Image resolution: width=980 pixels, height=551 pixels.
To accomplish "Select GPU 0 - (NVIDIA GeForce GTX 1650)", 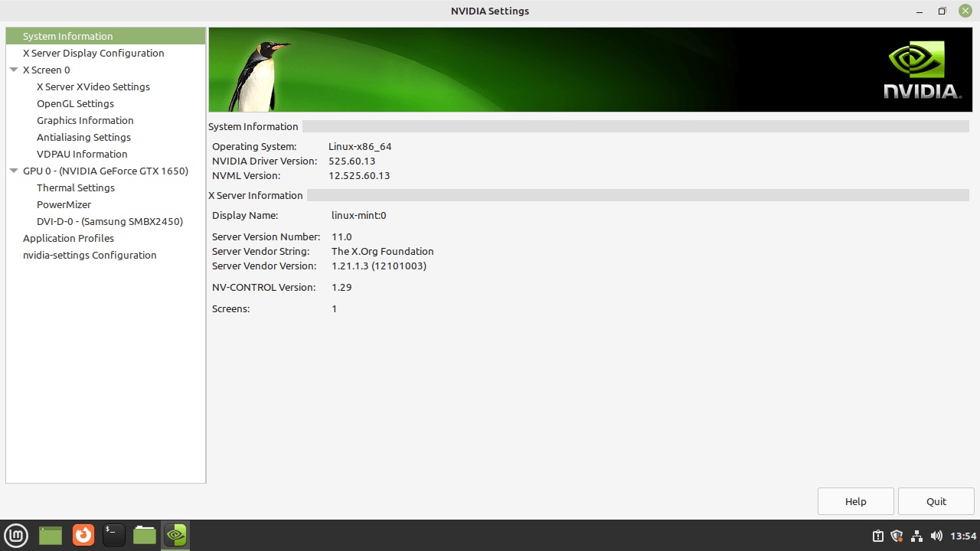I will click(106, 171).
